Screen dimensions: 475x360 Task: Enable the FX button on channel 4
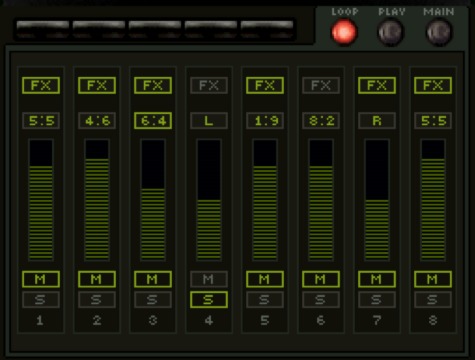(x=209, y=85)
